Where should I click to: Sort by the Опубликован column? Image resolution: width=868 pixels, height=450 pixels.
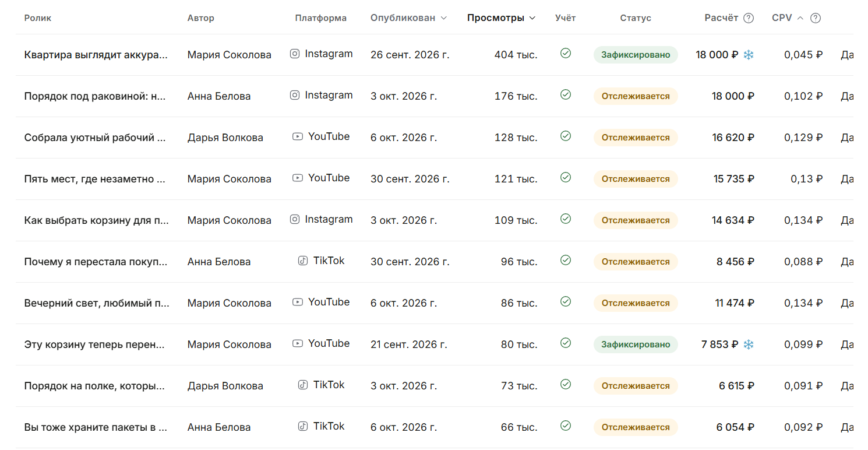pyautogui.click(x=408, y=18)
